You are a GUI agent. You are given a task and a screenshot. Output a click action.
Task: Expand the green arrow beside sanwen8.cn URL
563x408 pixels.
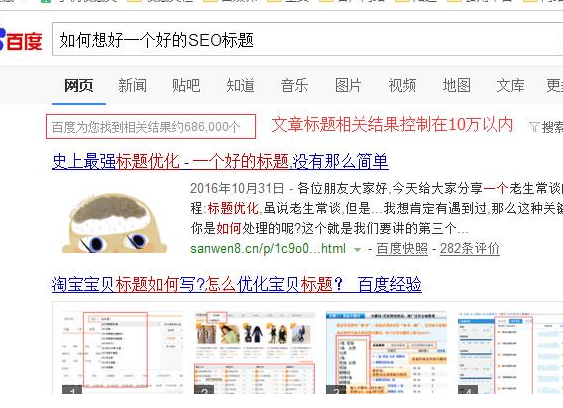[357, 249]
